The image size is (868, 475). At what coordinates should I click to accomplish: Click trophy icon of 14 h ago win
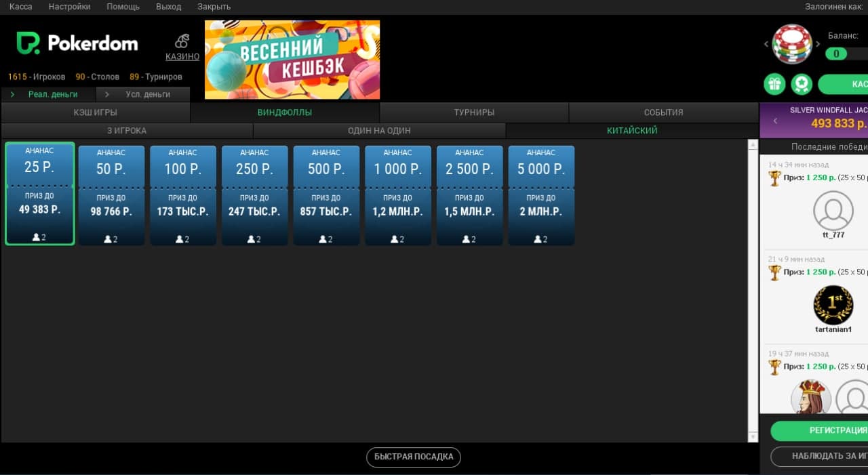click(x=774, y=178)
